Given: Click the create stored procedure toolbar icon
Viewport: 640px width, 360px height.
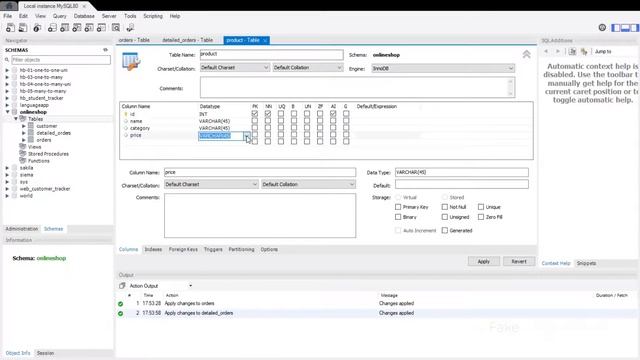Looking at the screenshot, I should pos(89,28).
